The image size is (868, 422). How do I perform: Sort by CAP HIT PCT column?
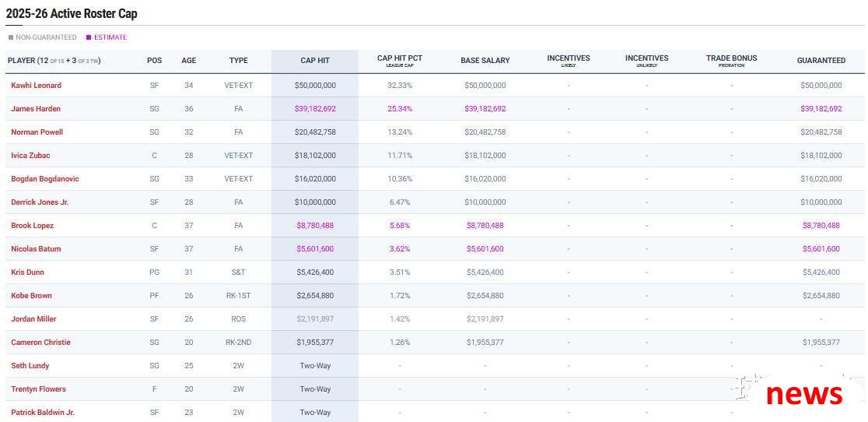400,61
